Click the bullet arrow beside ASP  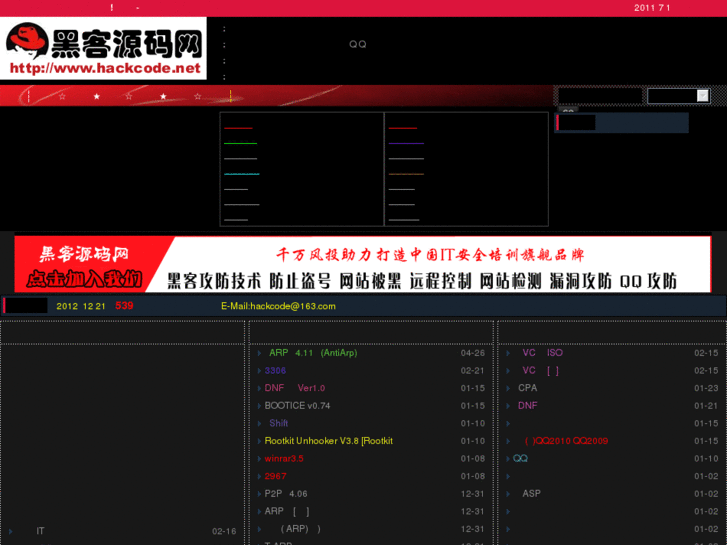pyautogui.click(x=508, y=494)
